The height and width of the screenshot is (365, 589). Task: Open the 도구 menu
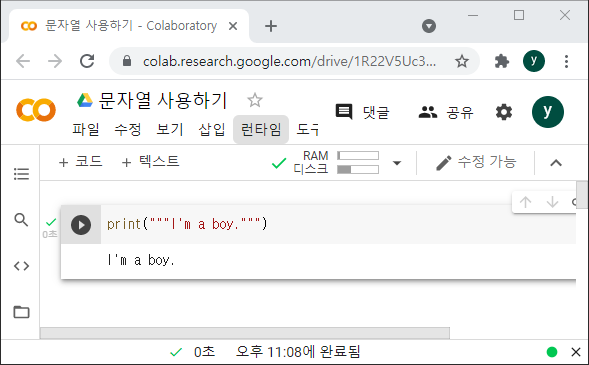[307, 130]
